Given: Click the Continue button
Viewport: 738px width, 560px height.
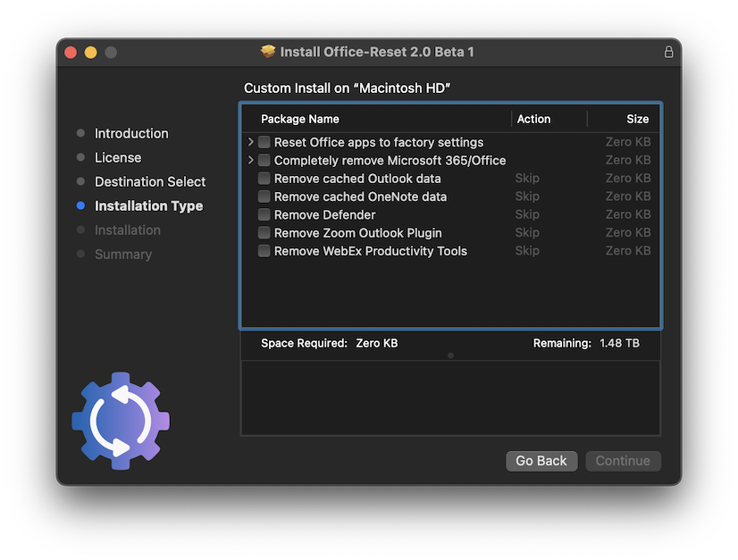Looking at the screenshot, I should pyautogui.click(x=623, y=461).
